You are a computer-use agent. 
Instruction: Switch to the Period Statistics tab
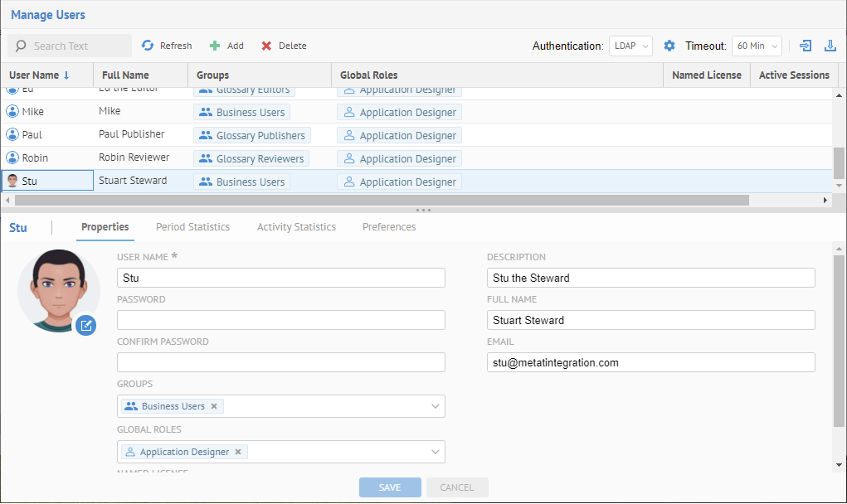click(x=192, y=227)
